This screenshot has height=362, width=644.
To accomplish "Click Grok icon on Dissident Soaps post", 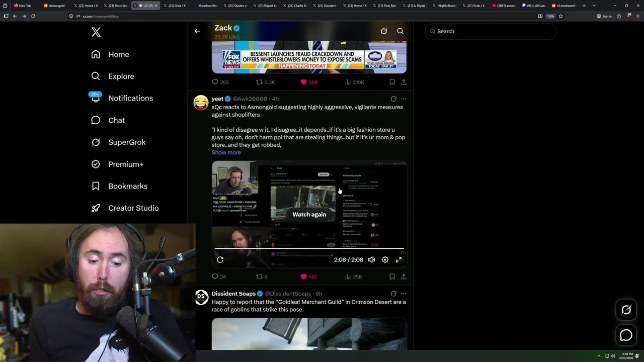I will click(x=393, y=294).
